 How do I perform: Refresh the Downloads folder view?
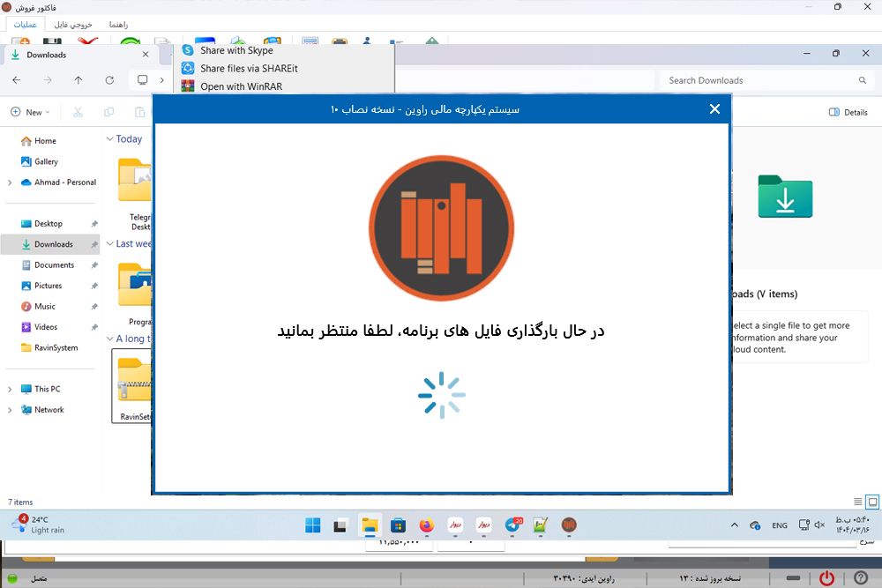pyautogui.click(x=109, y=80)
